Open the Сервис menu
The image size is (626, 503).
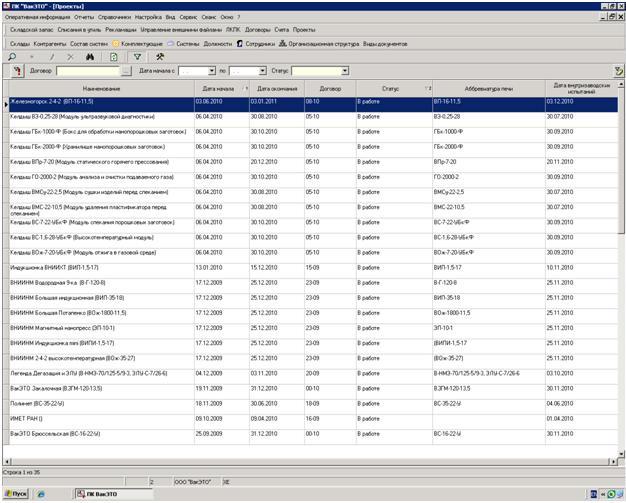188,17
